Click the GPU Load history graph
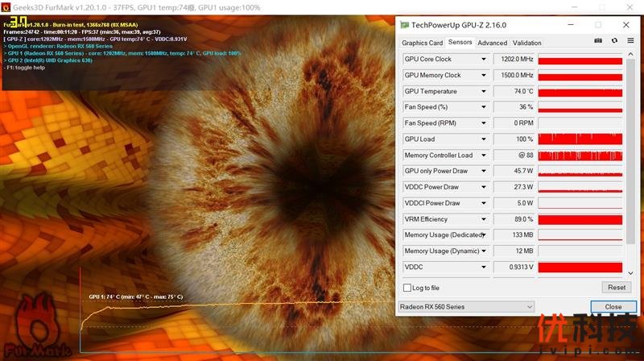The width and height of the screenshot is (644, 361). point(580,139)
